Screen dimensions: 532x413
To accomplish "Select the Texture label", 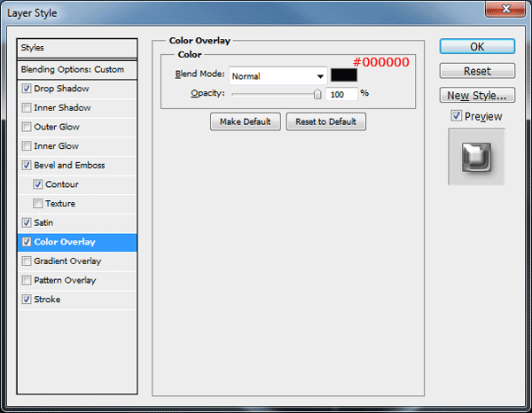I will [60, 204].
